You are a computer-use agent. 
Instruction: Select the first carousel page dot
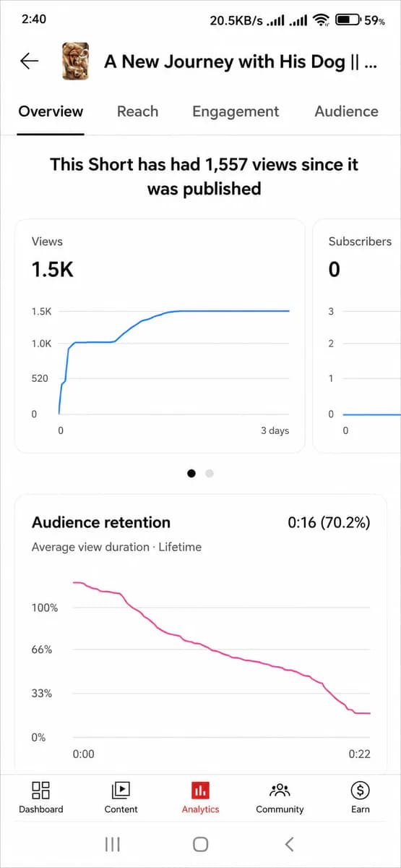pos(191,474)
